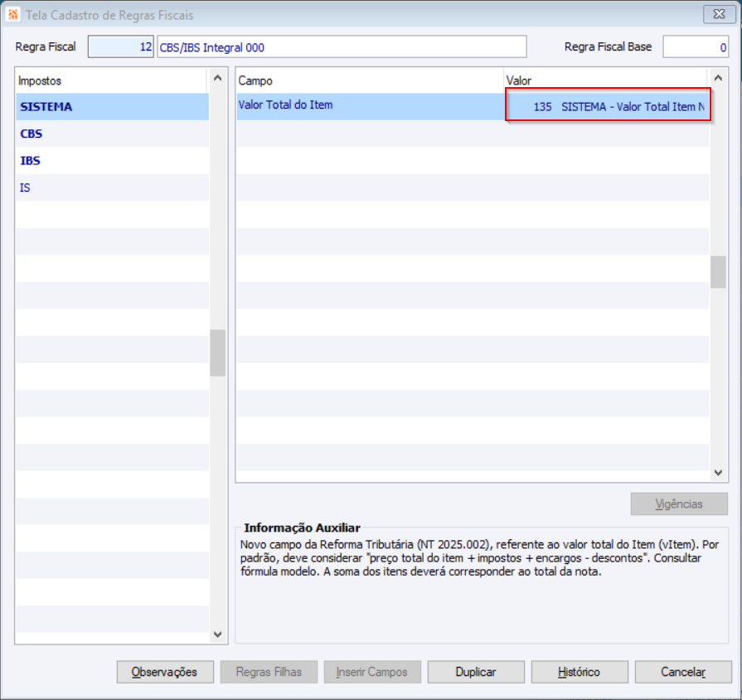This screenshot has width=742, height=700.
Task: Select IS in the Impostos list
Action: [x=112, y=187]
